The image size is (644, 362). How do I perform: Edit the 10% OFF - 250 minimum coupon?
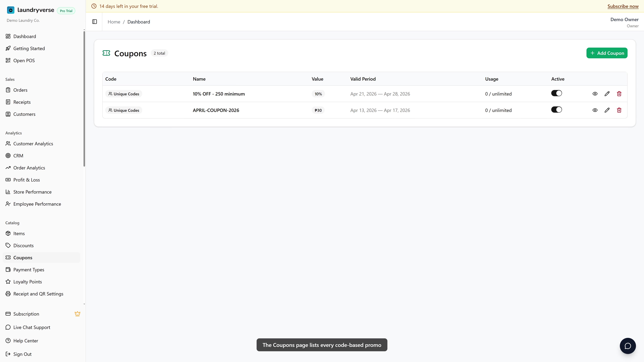[607, 94]
